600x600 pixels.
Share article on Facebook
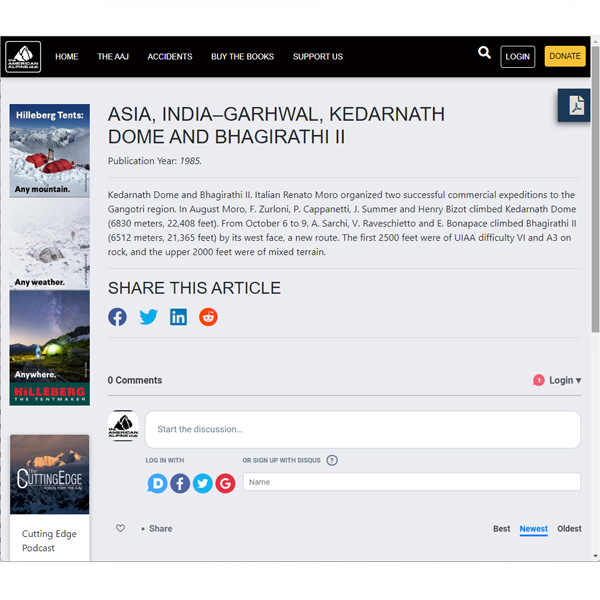118,317
